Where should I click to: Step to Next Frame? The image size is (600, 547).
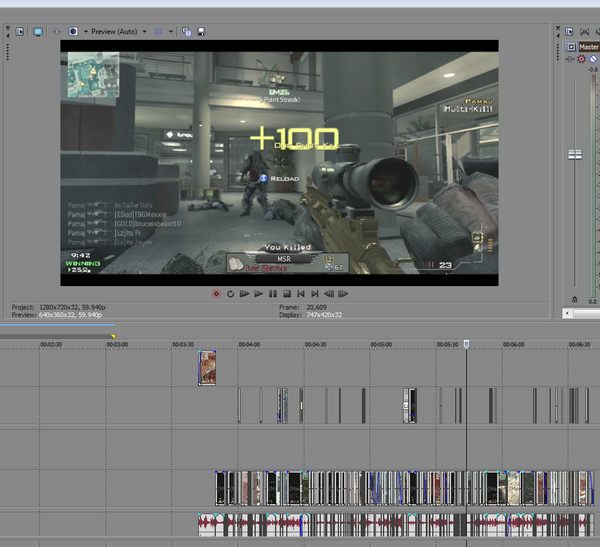click(x=343, y=294)
